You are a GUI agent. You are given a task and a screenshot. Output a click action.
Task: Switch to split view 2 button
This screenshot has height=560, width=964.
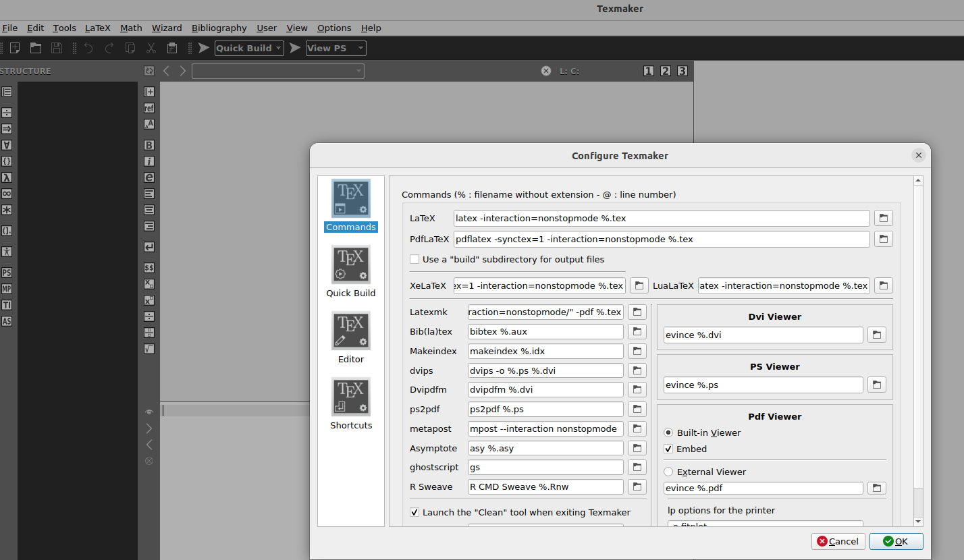pyautogui.click(x=666, y=71)
